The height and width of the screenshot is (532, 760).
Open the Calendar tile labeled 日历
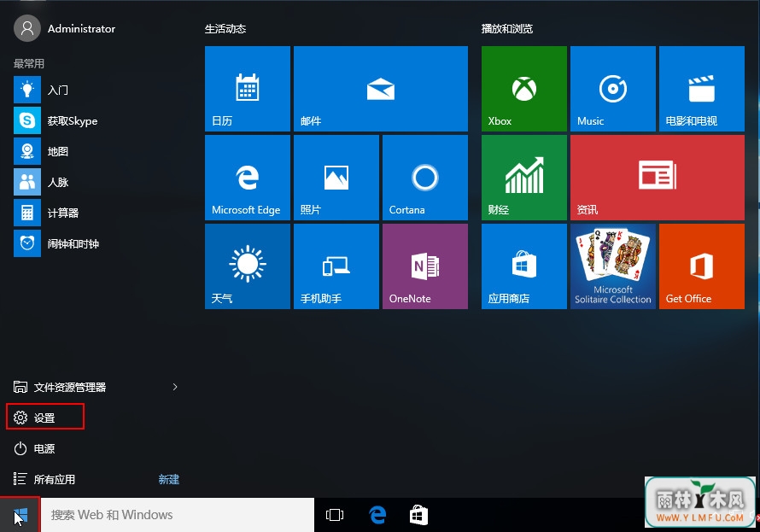tap(247, 89)
